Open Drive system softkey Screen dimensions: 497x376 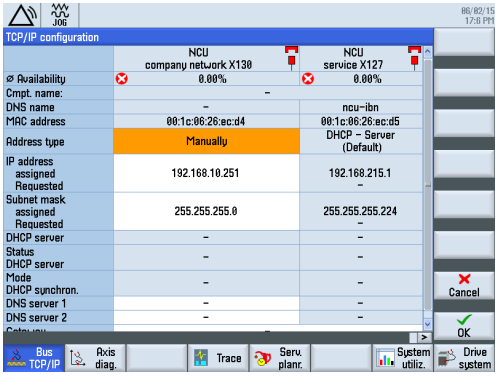464,358
